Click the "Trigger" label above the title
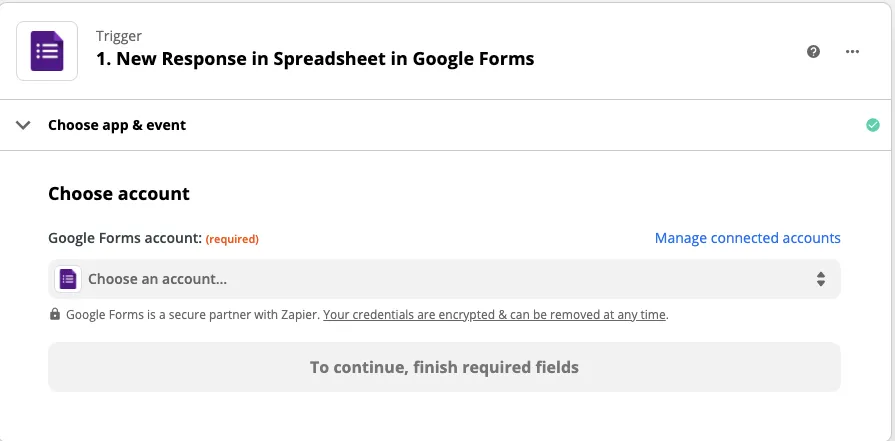 click(118, 36)
